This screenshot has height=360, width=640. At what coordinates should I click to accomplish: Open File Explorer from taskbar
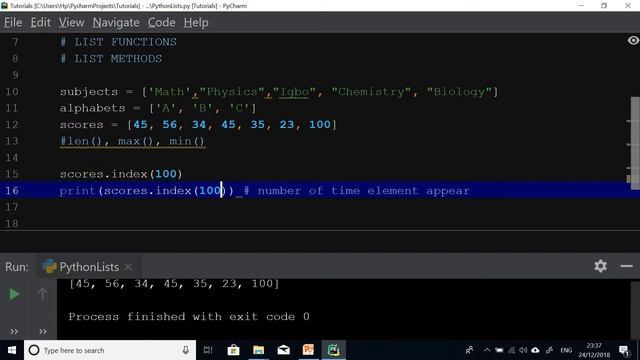pos(258,350)
